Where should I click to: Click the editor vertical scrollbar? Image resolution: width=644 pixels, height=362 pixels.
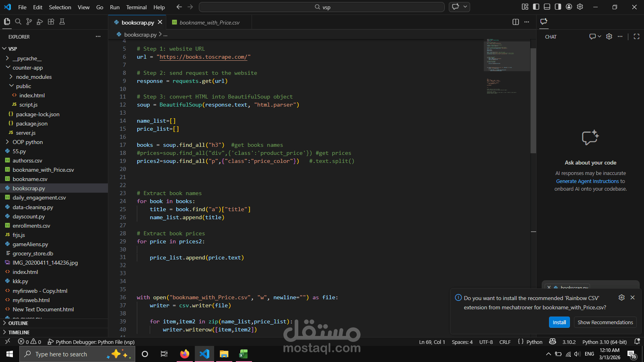coord(533,101)
